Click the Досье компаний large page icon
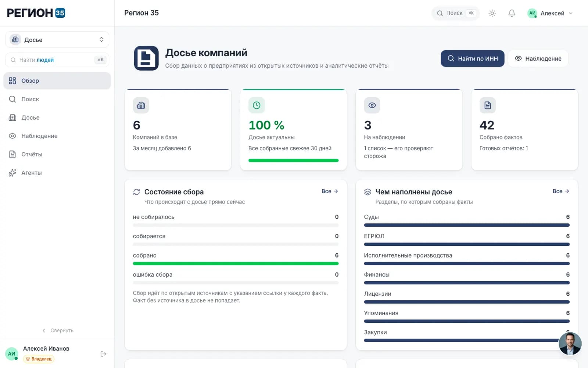Viewport: 588px width, 368px height. [x=146, y=58]
